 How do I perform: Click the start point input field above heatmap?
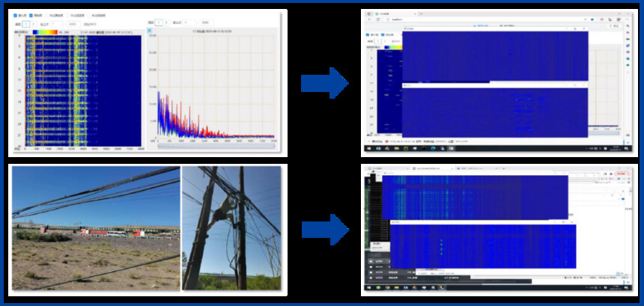[57, 24]
